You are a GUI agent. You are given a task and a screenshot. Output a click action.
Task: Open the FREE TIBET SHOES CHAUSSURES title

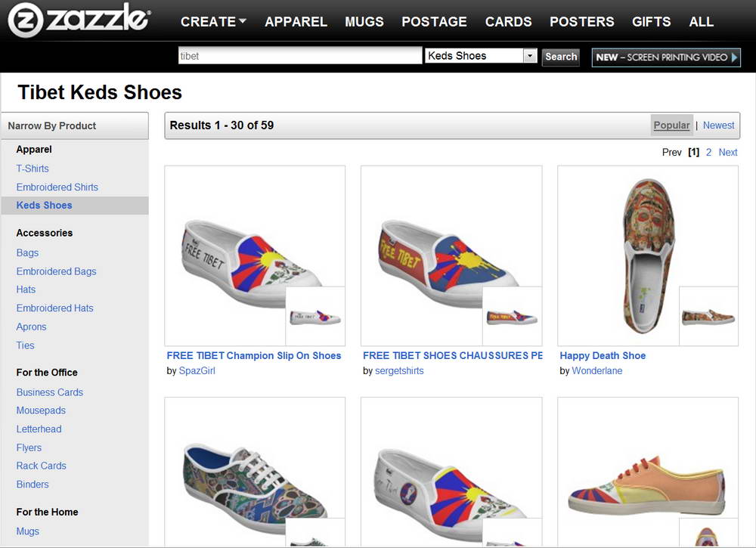tap(452, 355)
